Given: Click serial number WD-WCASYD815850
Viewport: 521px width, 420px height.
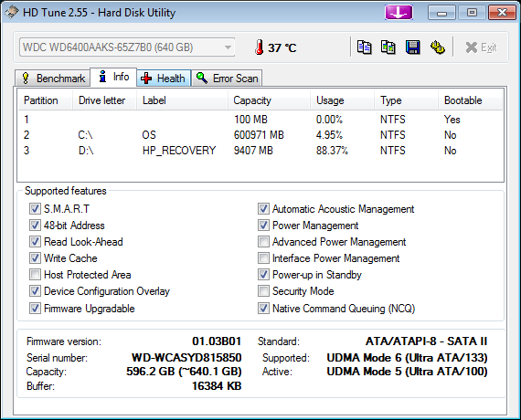Looking at the screenshot, I should pyautogui.click(x=186, y=358).
